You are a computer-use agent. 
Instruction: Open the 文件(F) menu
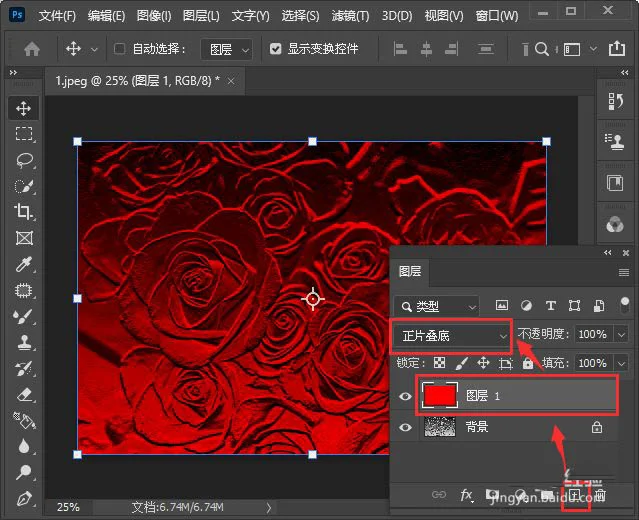point(57,15)
